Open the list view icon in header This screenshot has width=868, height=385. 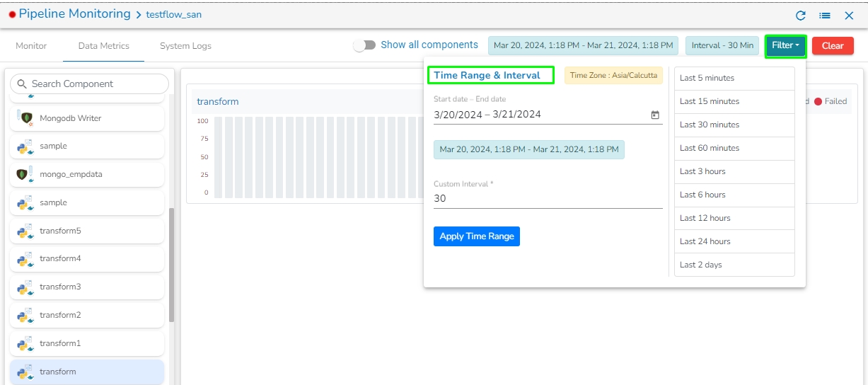tap(825, 15)
